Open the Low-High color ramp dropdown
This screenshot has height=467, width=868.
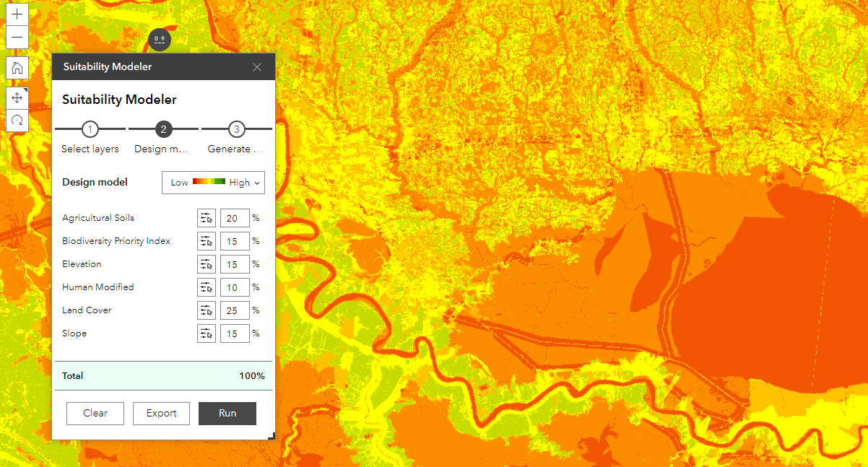[213, 182]
